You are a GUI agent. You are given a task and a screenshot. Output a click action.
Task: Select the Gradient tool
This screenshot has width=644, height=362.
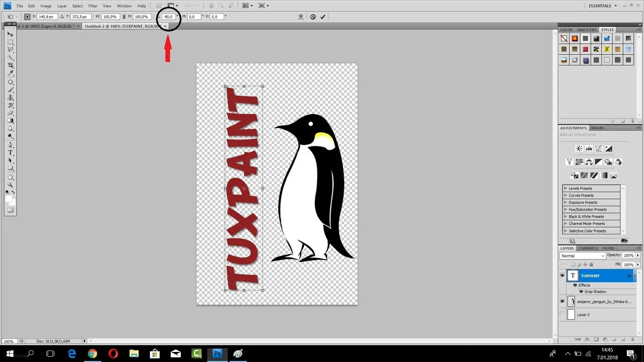(x=10, y=120)
